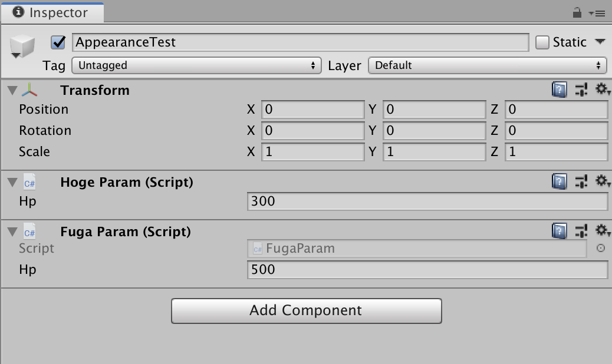Collapse the Fuga Param script foldout
Image resolution: width=612 pixels, height=364 pixels.
coord(12,232)
